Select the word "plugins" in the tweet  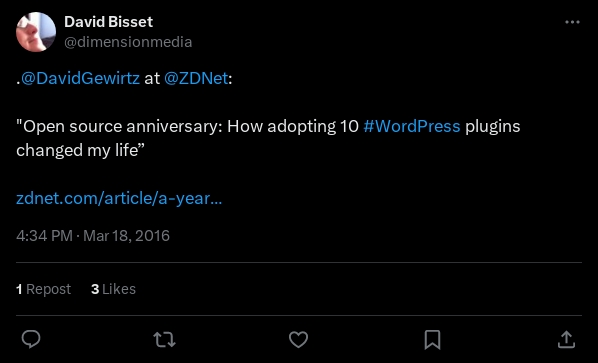(x=493, y=127)
